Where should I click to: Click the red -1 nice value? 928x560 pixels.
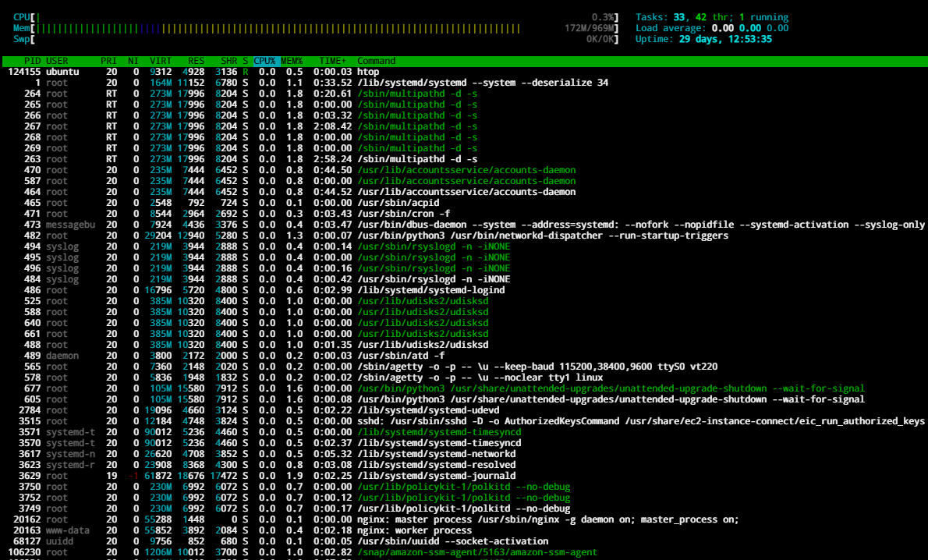pos(133,476)
